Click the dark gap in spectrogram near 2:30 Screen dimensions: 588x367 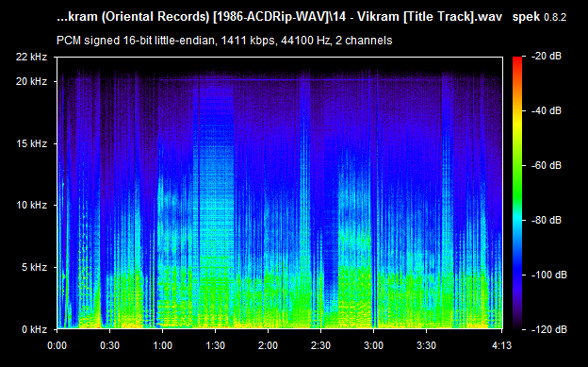[331, 263]
